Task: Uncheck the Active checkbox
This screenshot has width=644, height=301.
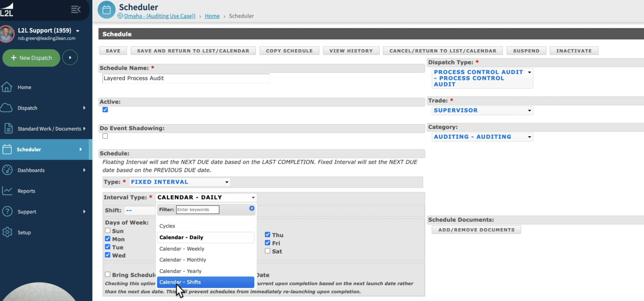Action: click(105, 110)
